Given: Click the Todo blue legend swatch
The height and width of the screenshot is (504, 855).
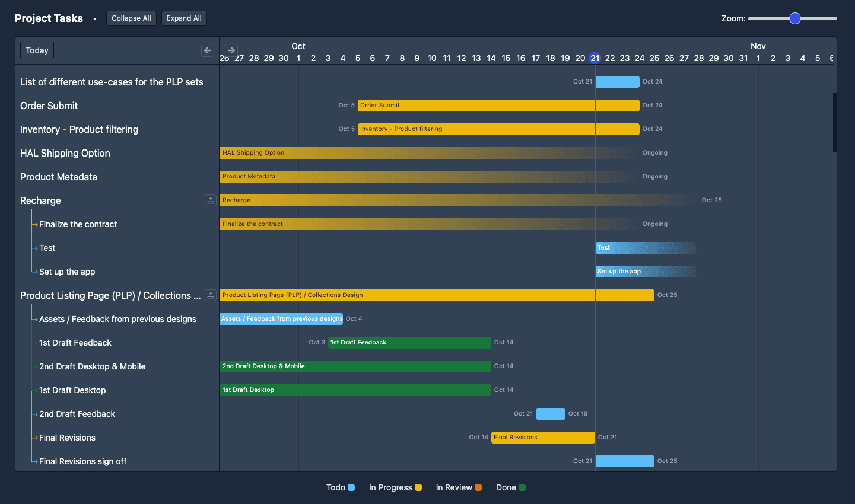Looking at the screenshot, I should 351,487.
